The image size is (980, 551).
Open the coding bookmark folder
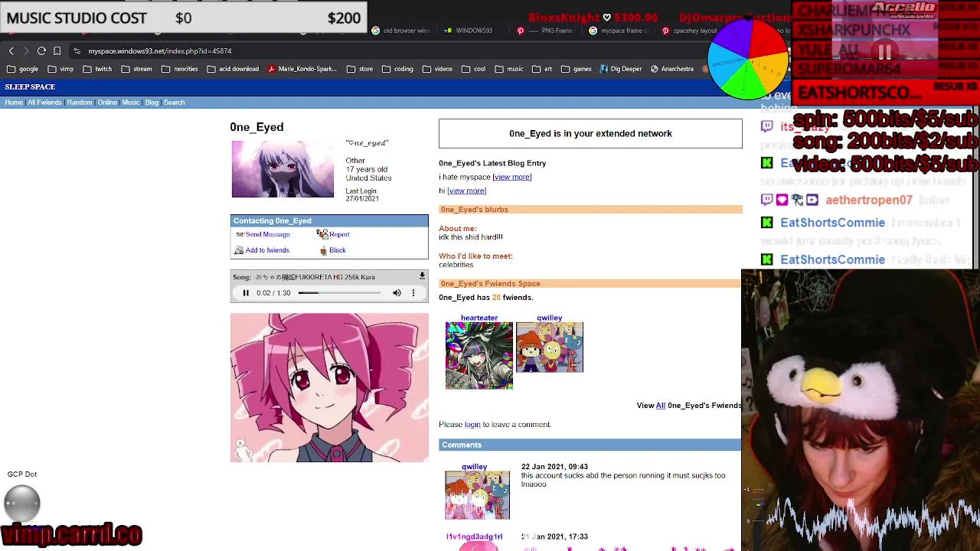pyautogui.click(x=398, y=69)
